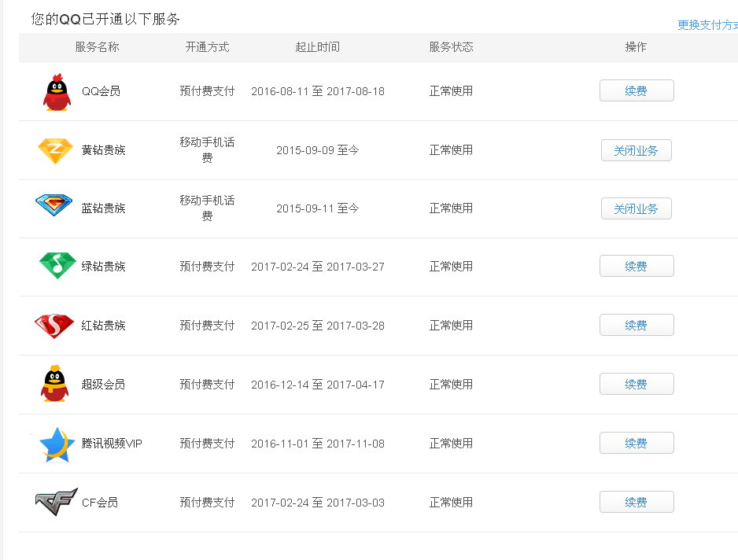Renew 红钻贵族 with the 续费 button
Screen dimensions: 738x560
click(x=637, y=325)
